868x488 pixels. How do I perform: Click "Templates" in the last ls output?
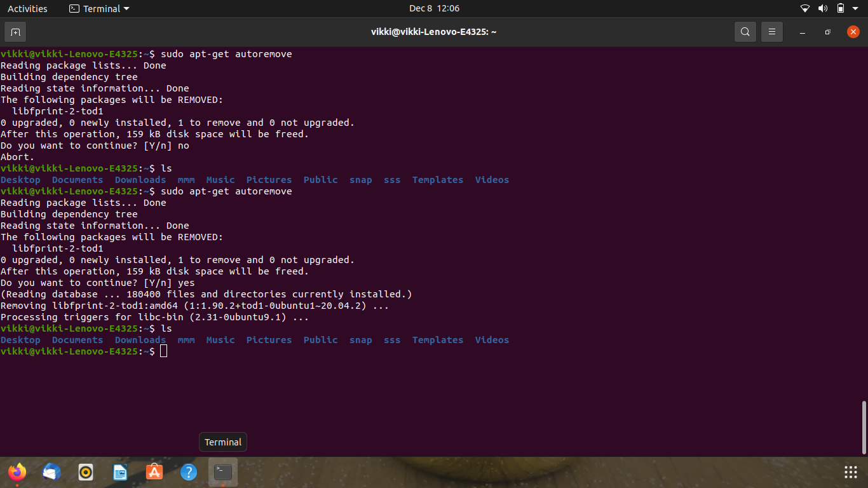[x=438, y=340]
